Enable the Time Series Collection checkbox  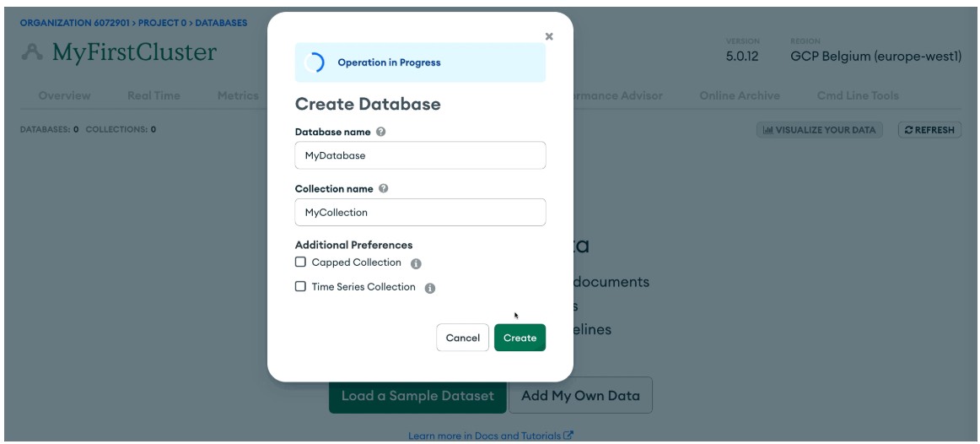(x=300, y=287)
